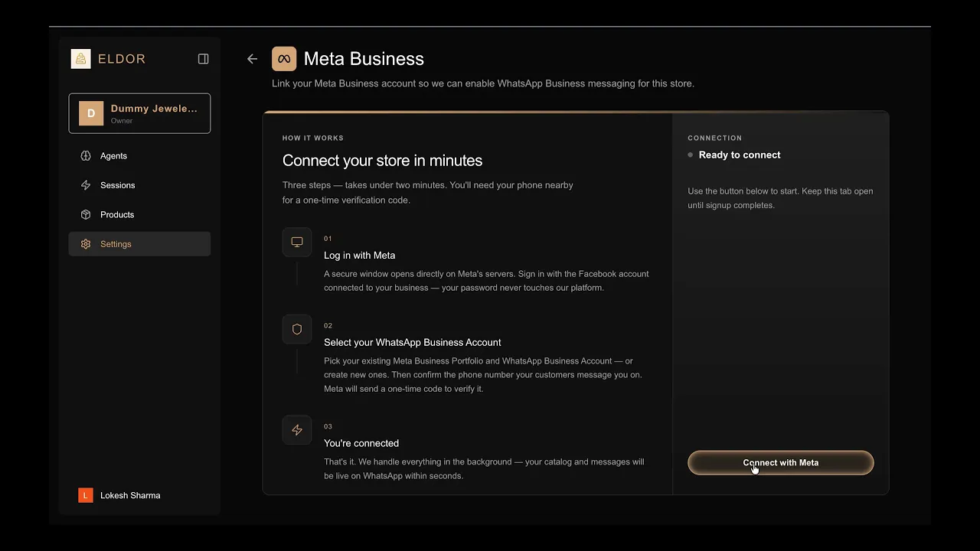Click the D store avatar
This screenshot has width=980, height=551.
[91, 113]
